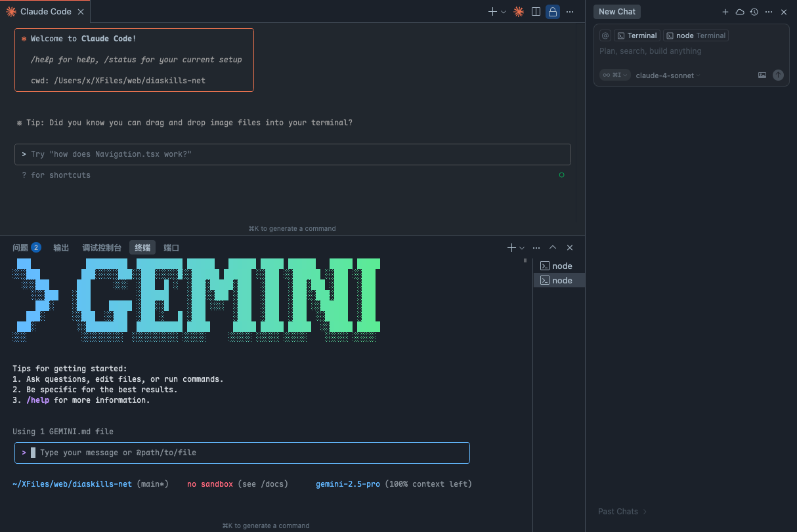
Task: Select the New Chat tab
Action: [617, 12]
